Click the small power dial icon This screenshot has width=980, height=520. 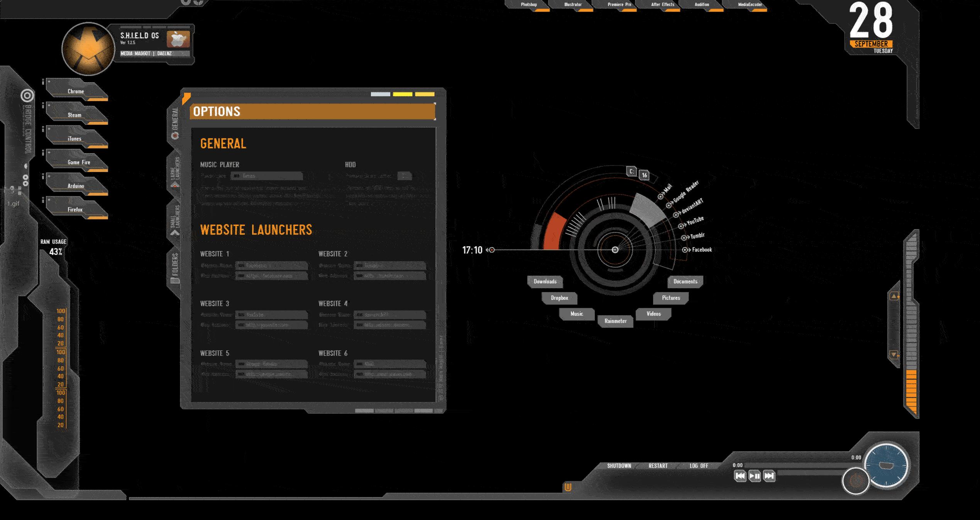click(855, 481)
